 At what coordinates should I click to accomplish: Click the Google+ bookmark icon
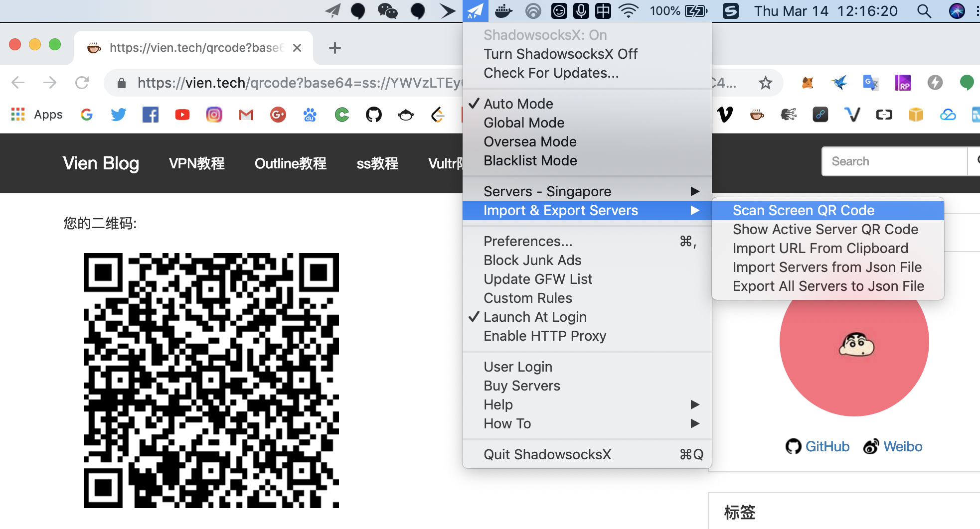(x=278, y=115)
